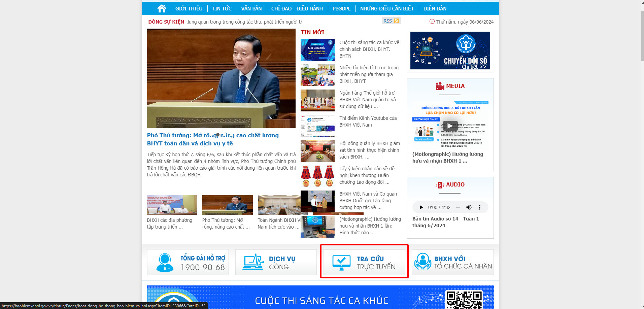This screenshot has height=309, width=644.
Task: Open news Cuộc thi sáng tác ca khúc
Action: pyautogui.click(x=369, y=49)
